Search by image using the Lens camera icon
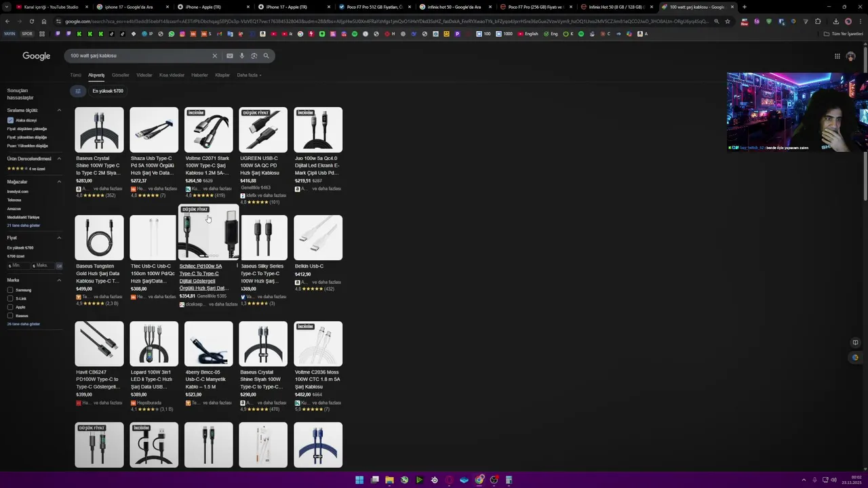Viewport: 868px width, 488px height. [254, 56]
